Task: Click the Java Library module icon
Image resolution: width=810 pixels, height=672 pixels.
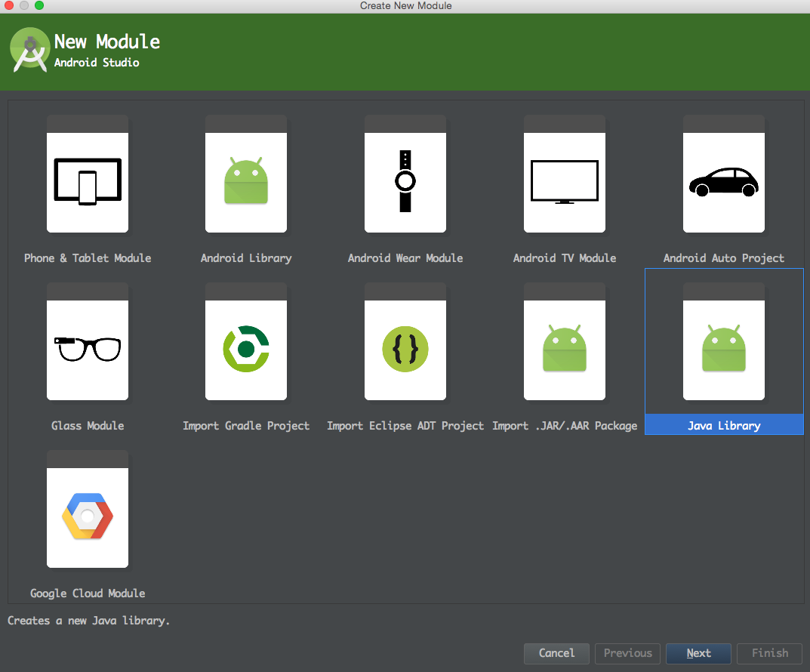Action: (724, 350)
